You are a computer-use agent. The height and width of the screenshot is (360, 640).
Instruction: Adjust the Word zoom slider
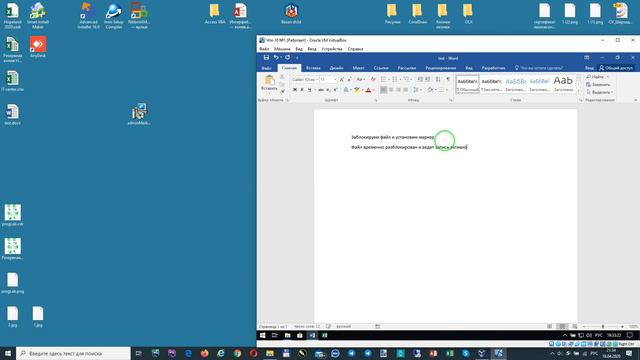pyautogui.click(x=603, y=327)
